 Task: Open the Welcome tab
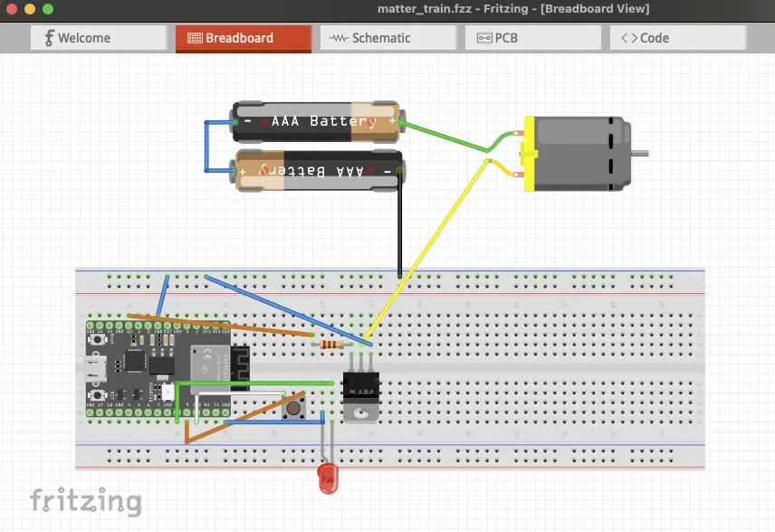point(98,38)
